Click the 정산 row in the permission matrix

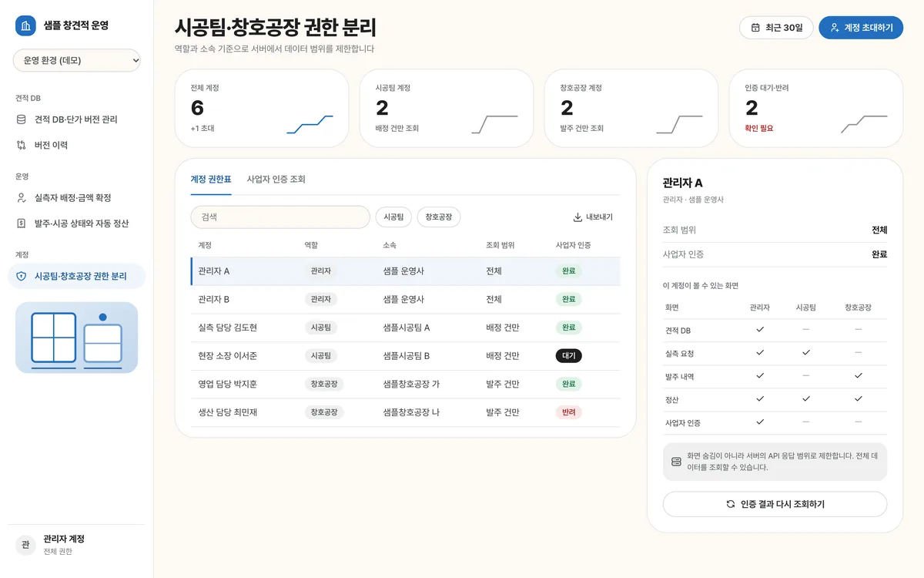(775, 399)
